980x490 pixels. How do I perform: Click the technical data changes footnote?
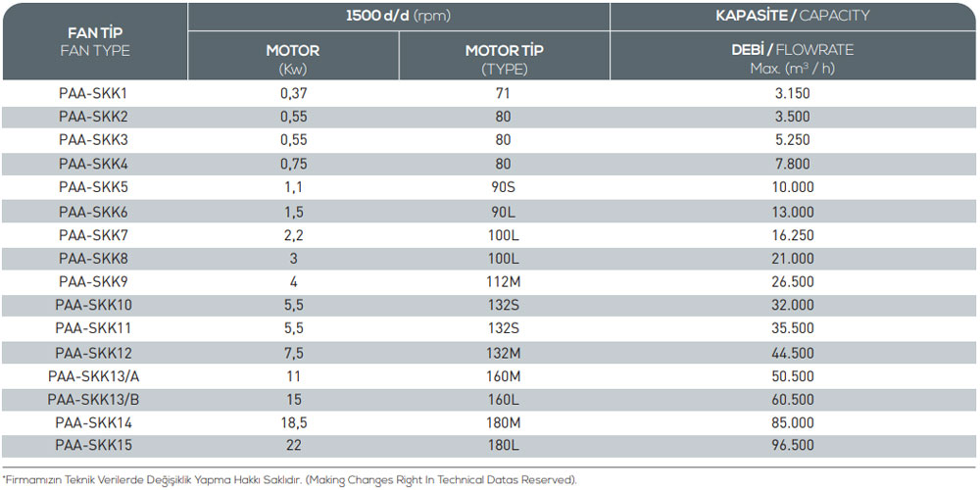click(x=289, y=480)
